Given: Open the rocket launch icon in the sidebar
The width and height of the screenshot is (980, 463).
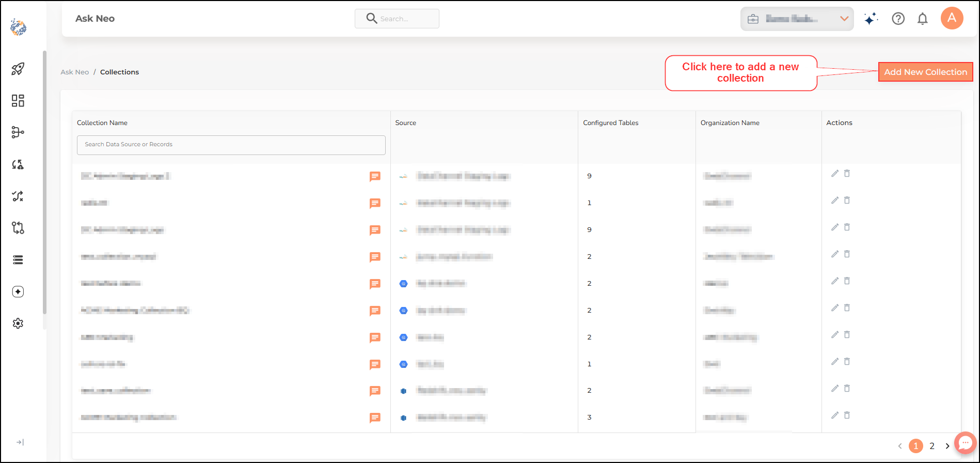Looking at the screenshot, I should [18, 69].
